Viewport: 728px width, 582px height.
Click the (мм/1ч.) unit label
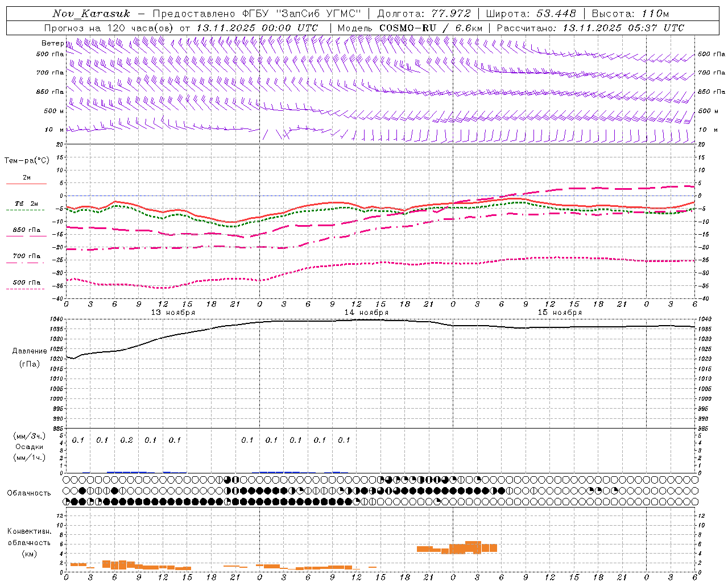(x=29, y=458)
